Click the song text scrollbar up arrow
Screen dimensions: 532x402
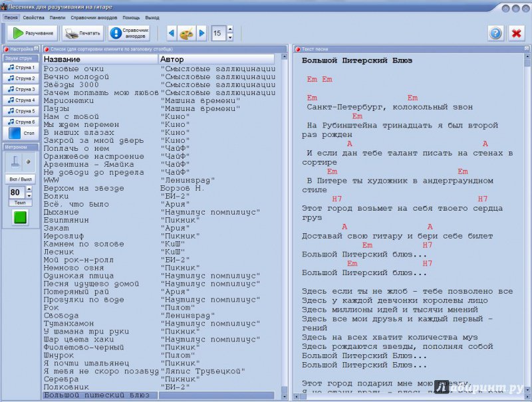click(527, 56)
